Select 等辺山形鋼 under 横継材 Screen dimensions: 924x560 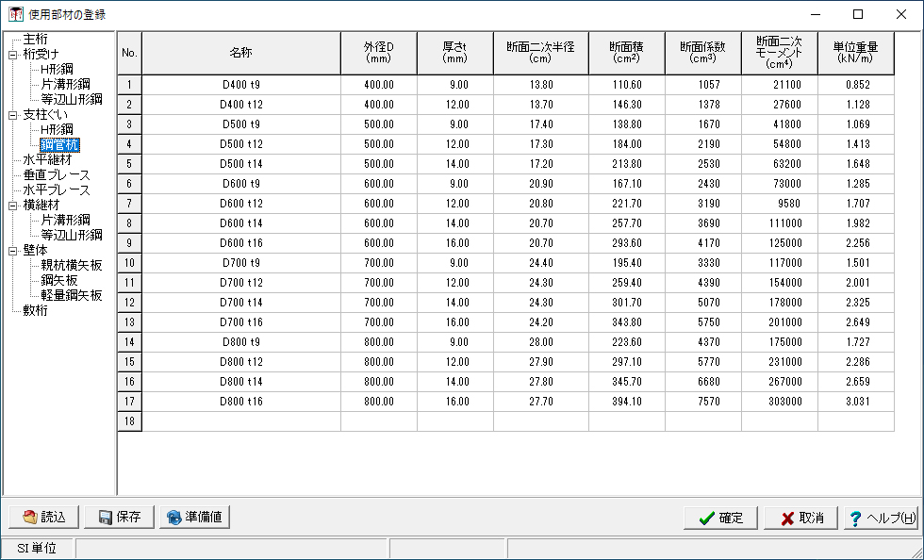tap(72, 235)
